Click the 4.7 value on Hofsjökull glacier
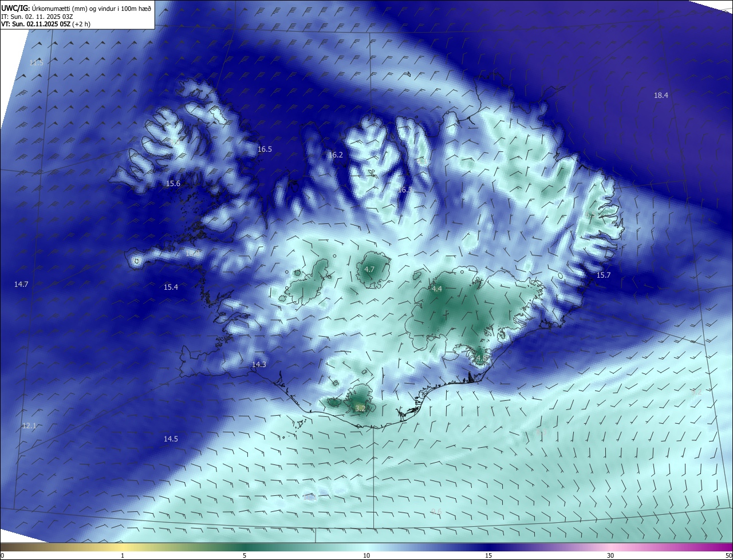Screen dimensions: 733x560 (369, 269)
